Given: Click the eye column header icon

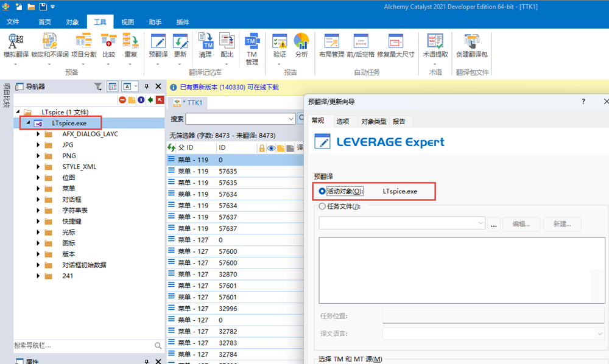Looking at the screenshot, I should coord(271,148).
